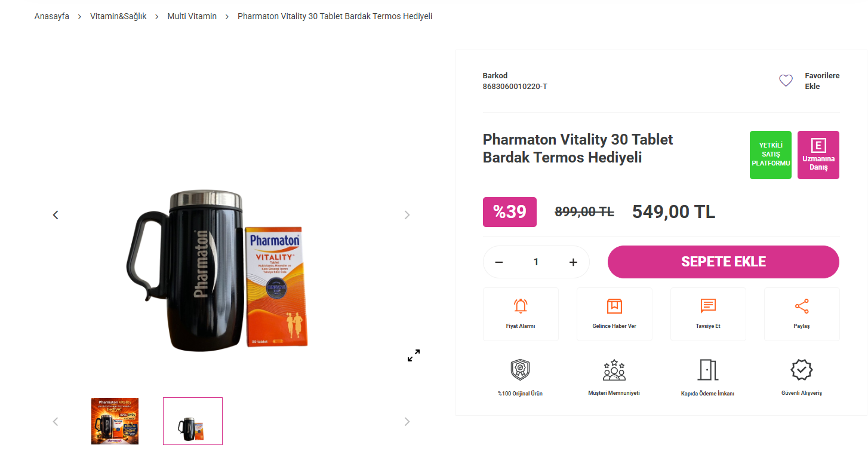The height and width of the screenshot is (457, 868).
Task: Add product to favorites with heart icon
Action: coord(786,81)
